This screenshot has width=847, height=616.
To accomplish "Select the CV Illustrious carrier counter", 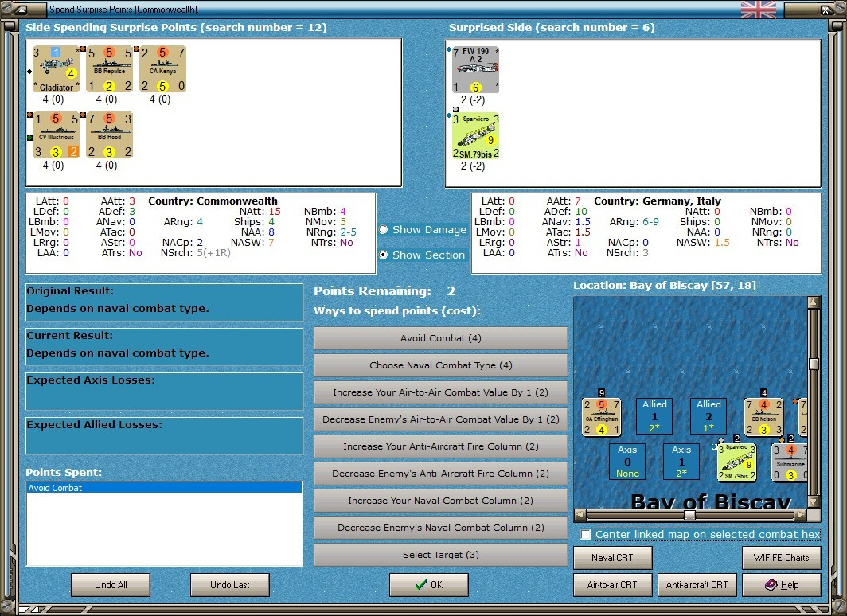I will click(57, 135).
